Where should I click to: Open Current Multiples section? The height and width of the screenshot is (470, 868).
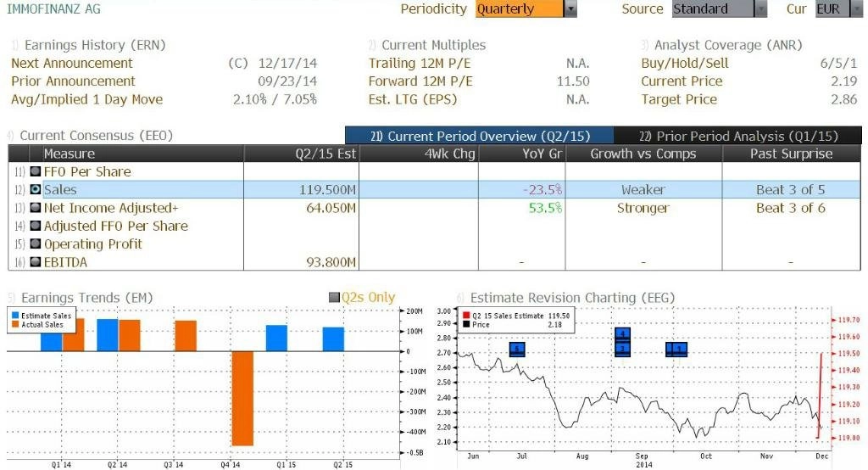[433, 45]
